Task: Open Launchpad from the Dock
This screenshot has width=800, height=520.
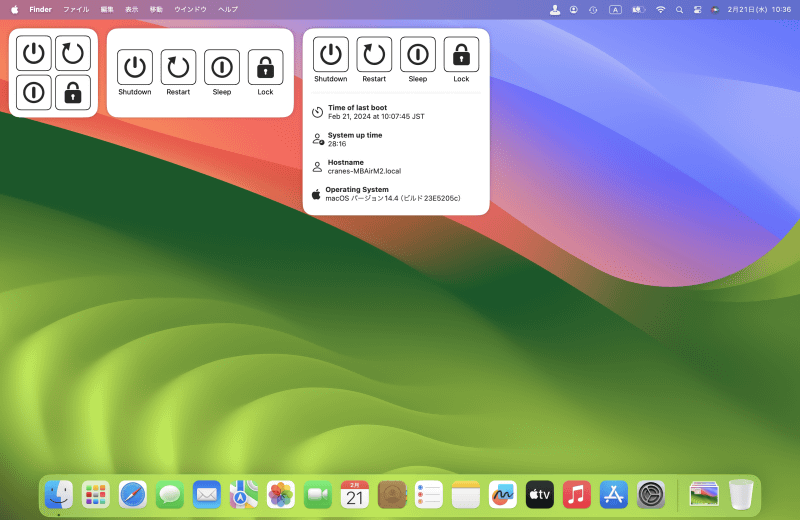Action: (x=96, y=494)
